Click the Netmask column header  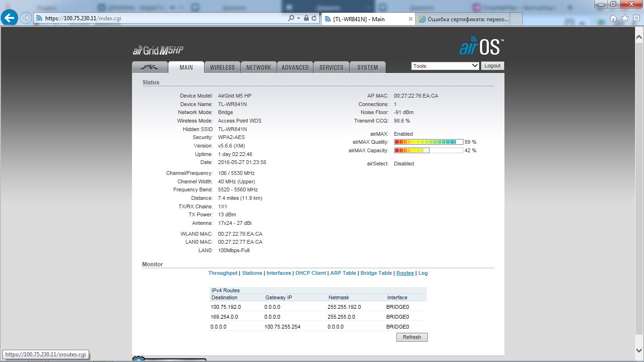click(338, 297)
